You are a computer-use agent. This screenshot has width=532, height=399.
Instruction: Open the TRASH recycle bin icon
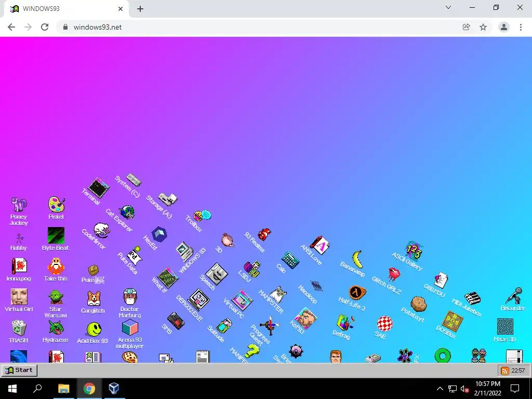(19, 328)
